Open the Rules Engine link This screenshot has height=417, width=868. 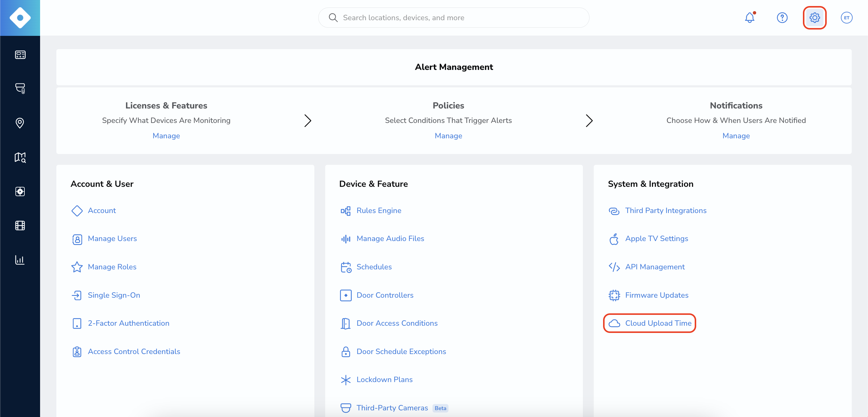[x=379, y=211]
